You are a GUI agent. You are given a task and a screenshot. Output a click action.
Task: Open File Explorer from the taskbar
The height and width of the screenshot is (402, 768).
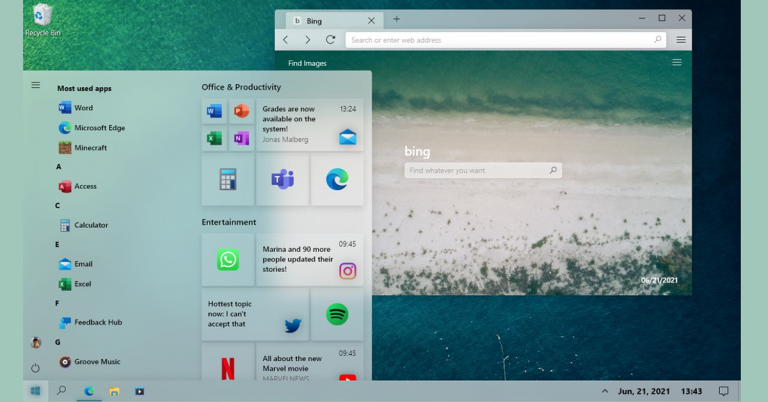[115, 391]
